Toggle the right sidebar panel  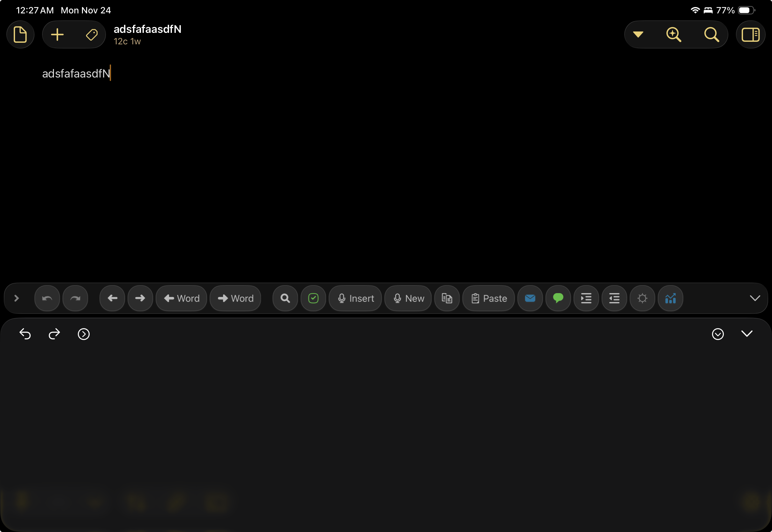click(750, 35)
